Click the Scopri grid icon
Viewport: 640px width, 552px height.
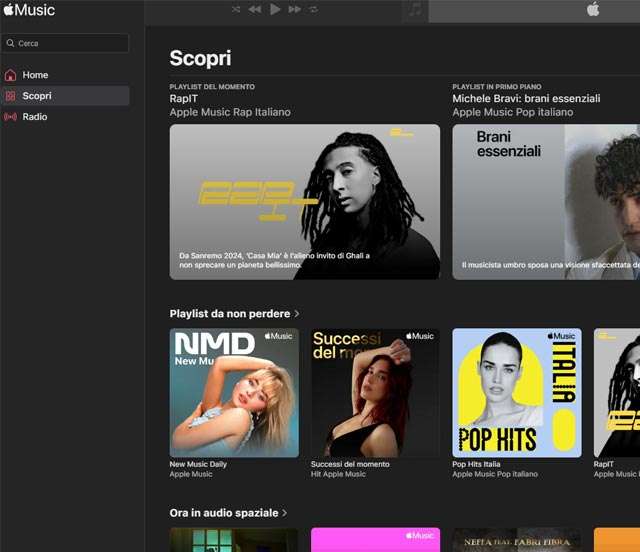10,96
